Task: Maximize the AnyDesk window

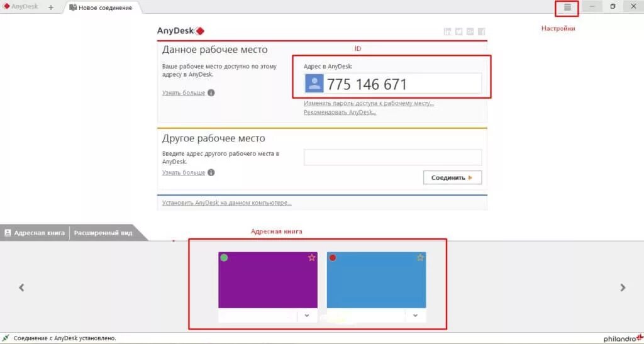Action: [613, 6]
